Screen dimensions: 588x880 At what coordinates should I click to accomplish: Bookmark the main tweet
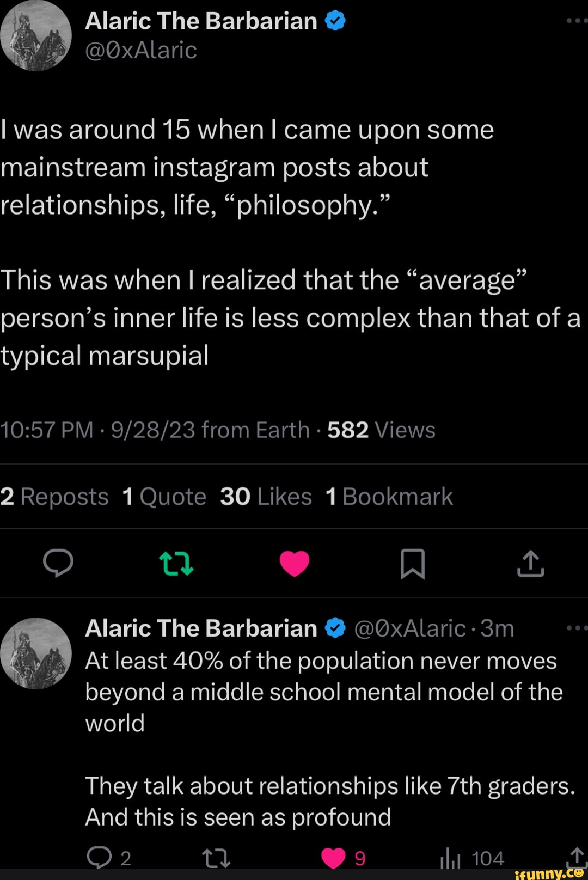413,564
